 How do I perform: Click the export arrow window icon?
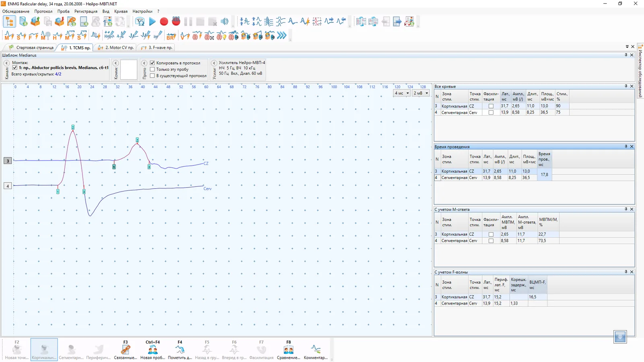coord(397,22)
